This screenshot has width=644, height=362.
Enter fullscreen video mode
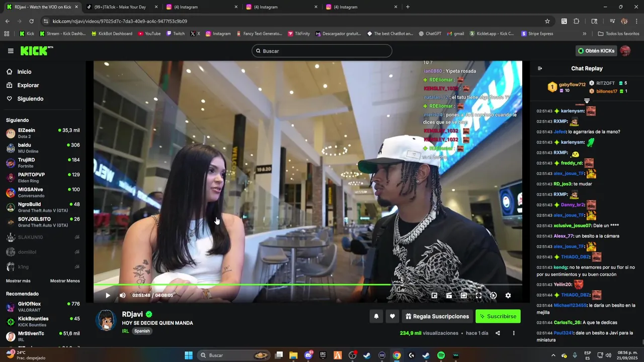(x=478, y=295)
